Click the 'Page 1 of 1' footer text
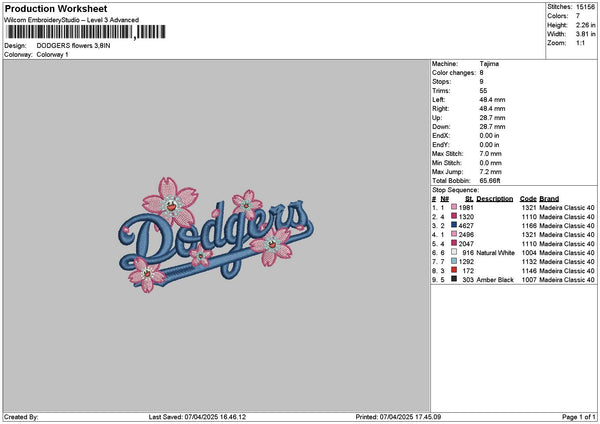 pyautogui.click(x=579, y=417)
